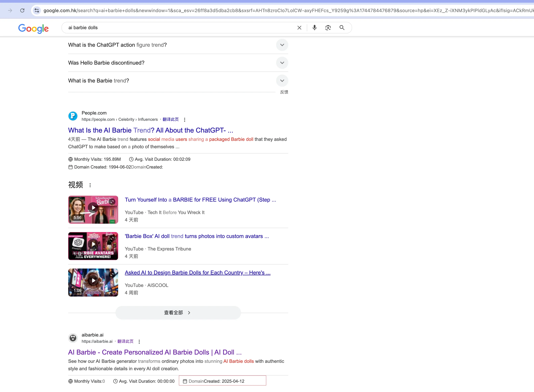The height and width of the screenshot is (392, 534).
Task: Clear the search box with X
Action: coord(299,28)
